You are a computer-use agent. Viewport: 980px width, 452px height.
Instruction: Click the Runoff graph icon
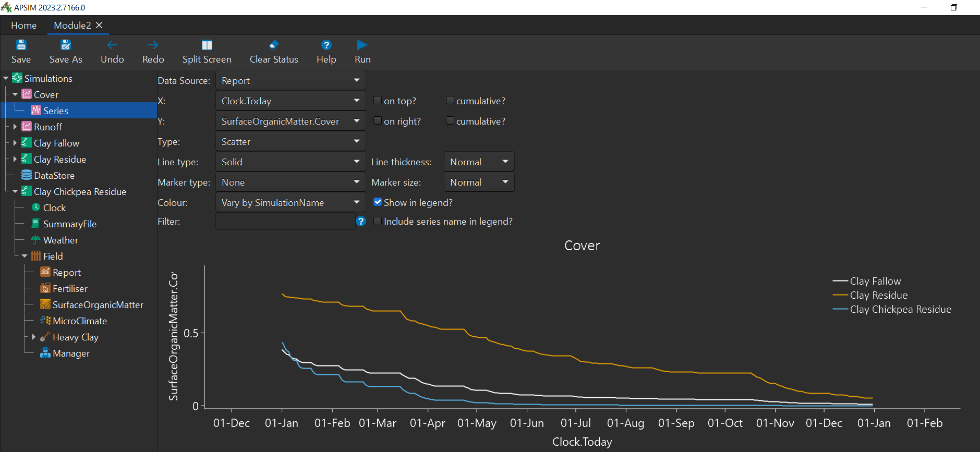27,127
